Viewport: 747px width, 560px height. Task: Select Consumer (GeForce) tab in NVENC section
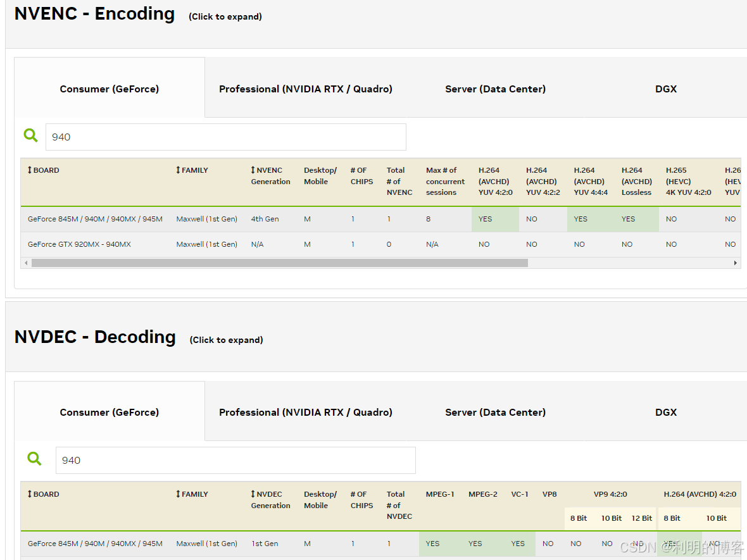(110, 89)
